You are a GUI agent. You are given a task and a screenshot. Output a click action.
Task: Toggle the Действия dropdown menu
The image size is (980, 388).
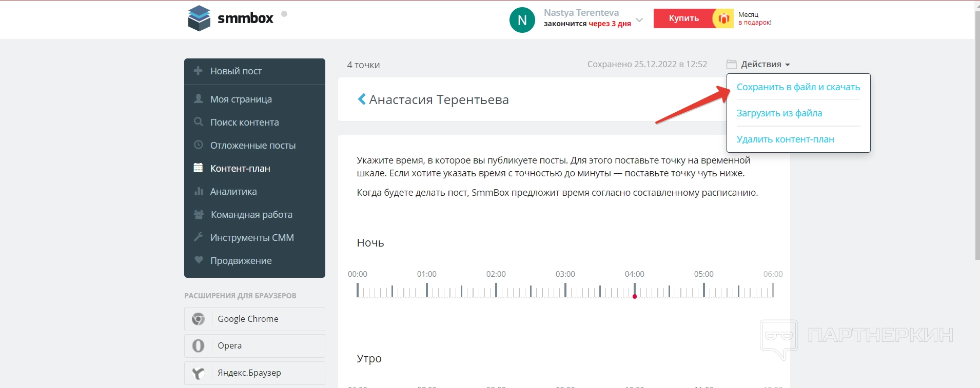(x=765, y=64)
